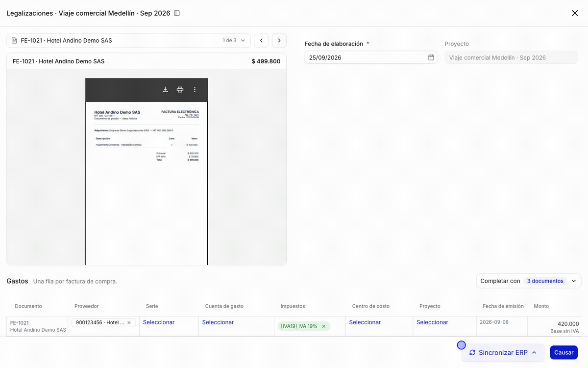Image resolution: width=588 pixels, height=368 pixels.
Task: Select a Cuenta de gasto
Action: point(218,322)
